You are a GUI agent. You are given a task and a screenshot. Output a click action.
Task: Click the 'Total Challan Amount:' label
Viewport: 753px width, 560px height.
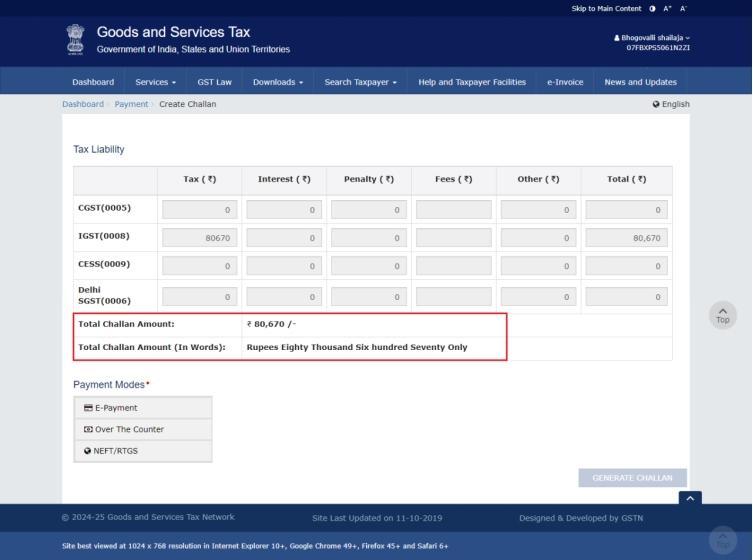tap(126, 324)
